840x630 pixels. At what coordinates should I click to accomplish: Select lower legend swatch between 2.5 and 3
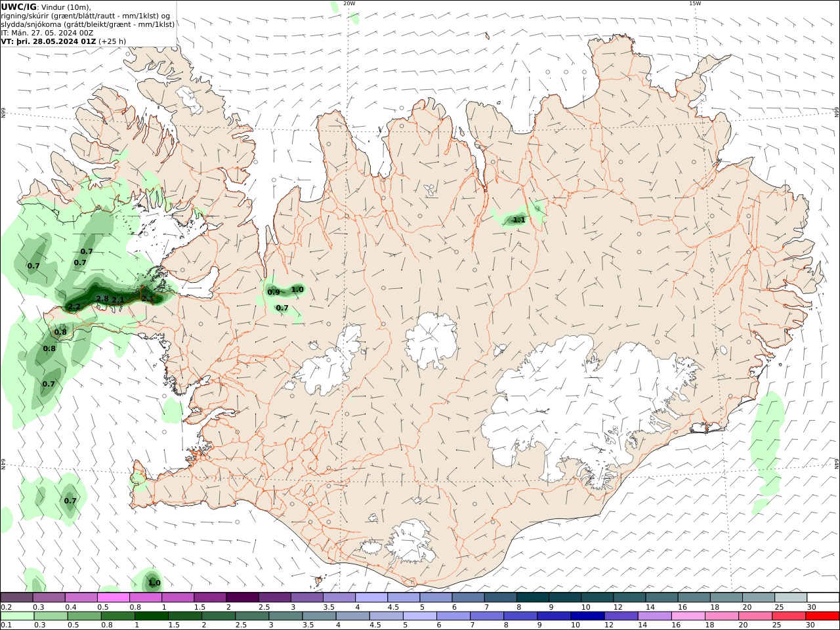(252, 616)
